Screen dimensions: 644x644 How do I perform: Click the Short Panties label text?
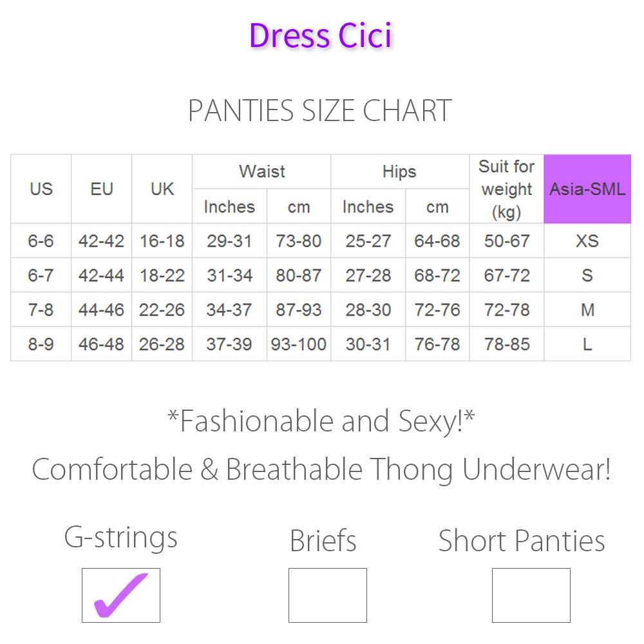click(522, 541)
